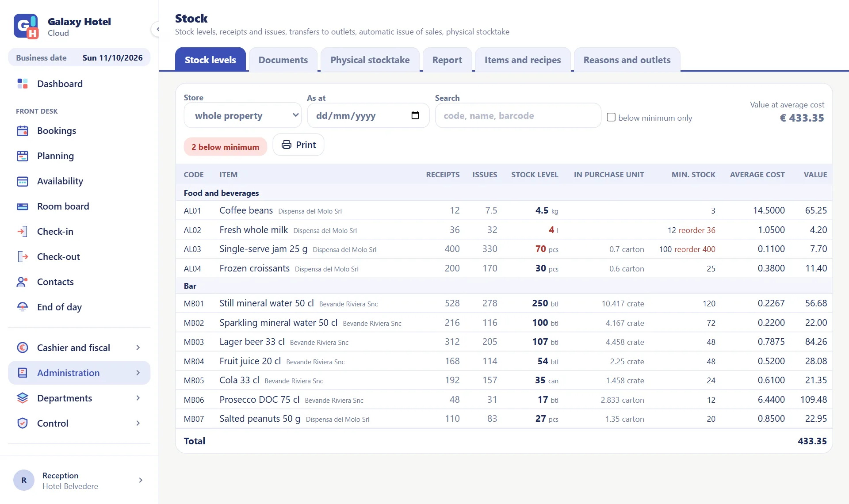Screen dimensions: 849x504
Task: Open the Report tab
Action: point(447,60)
